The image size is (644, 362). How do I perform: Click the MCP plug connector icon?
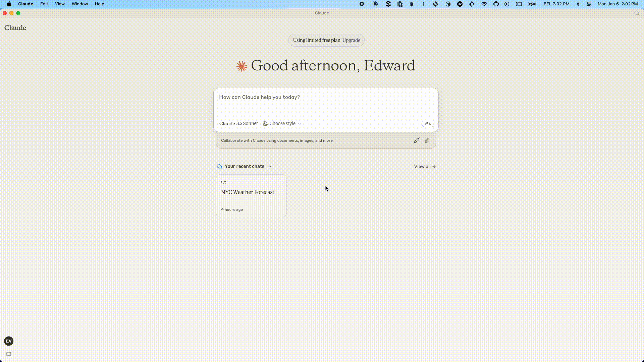(x=416, y=140)
